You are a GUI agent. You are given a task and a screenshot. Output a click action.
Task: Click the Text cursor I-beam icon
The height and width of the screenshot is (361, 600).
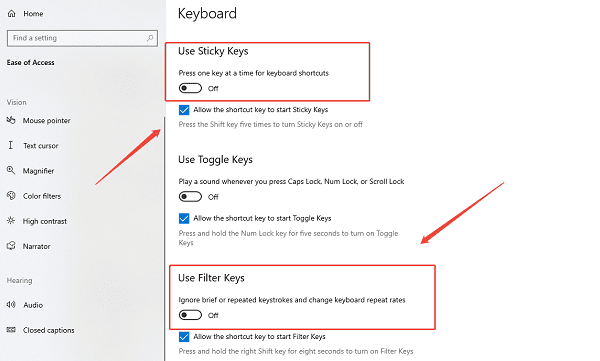(x=11, y=145)
